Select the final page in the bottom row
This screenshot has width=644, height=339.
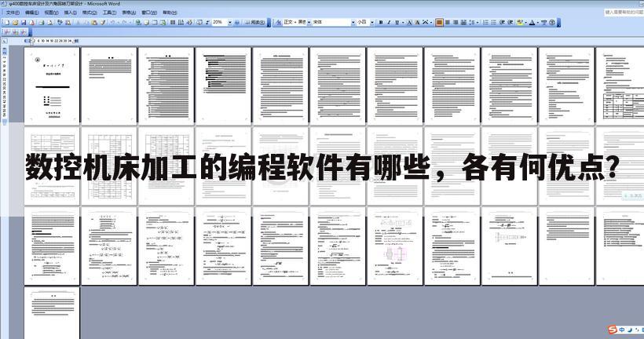click(52, 313)
